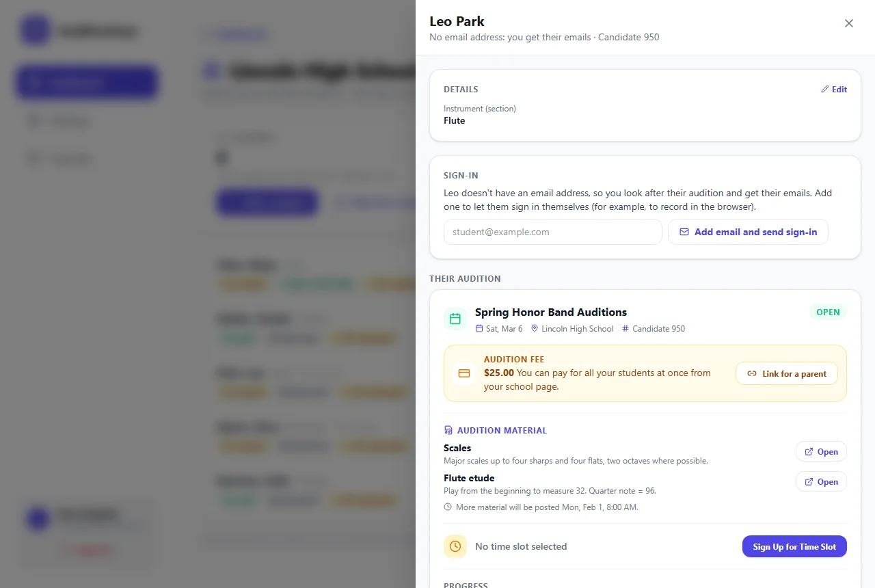The width and height of the screenshot is (875, 588).
Task: Click the yellow clock time slot icon
Action: (455, 546)
